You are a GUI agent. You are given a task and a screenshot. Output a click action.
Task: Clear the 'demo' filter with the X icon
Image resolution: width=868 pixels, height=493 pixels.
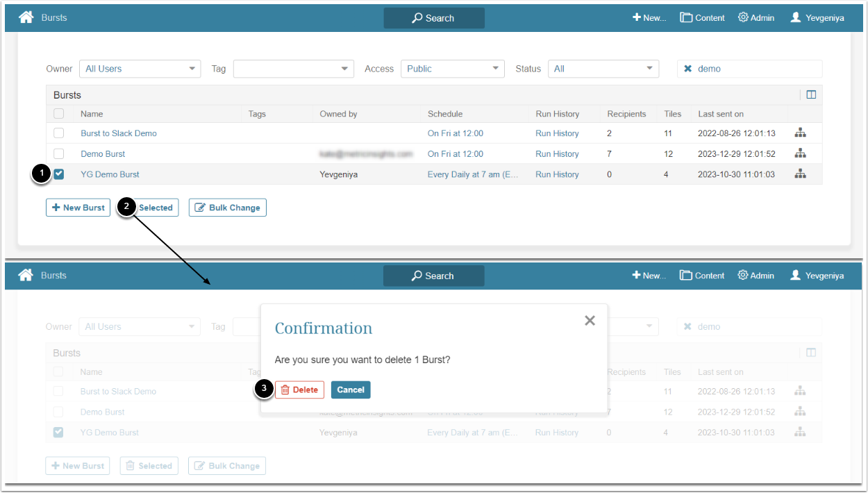687,69
